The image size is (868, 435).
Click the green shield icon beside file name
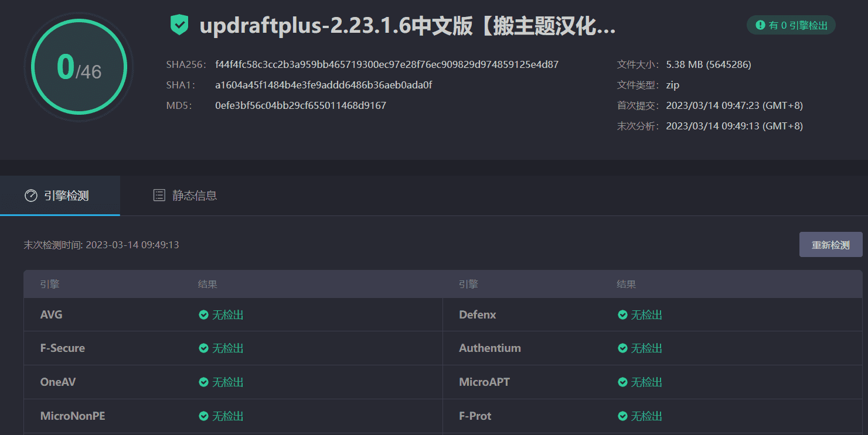point(179,25)
